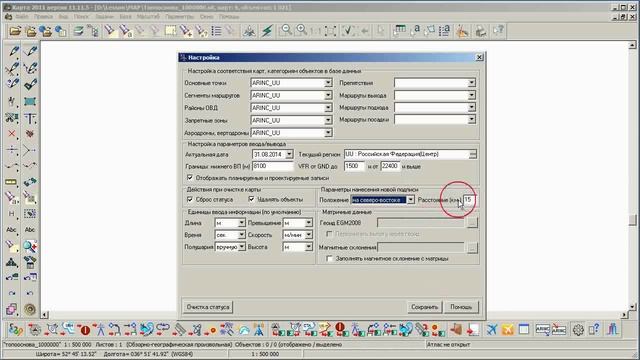Open the 'Масштаб' menu
The width and height of the screenshot is (640, 360).
pos(148,17)
